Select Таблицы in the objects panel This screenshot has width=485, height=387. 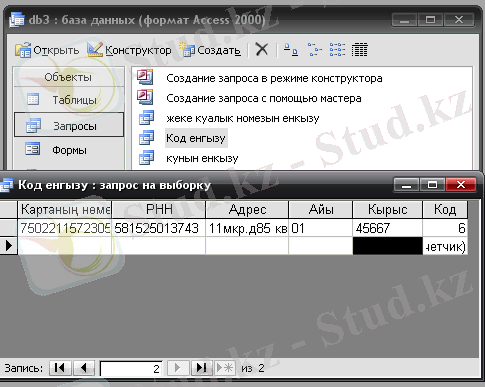[x=69, y=100]
